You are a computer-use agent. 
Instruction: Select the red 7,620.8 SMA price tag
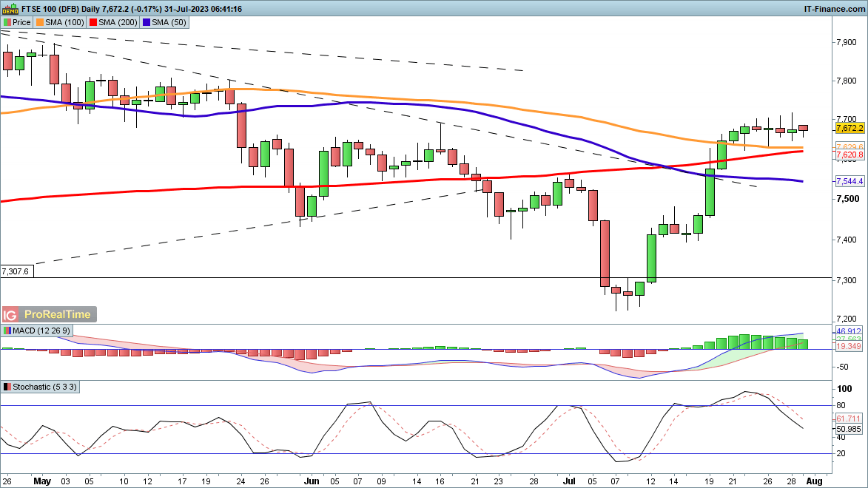click(850, 155)
